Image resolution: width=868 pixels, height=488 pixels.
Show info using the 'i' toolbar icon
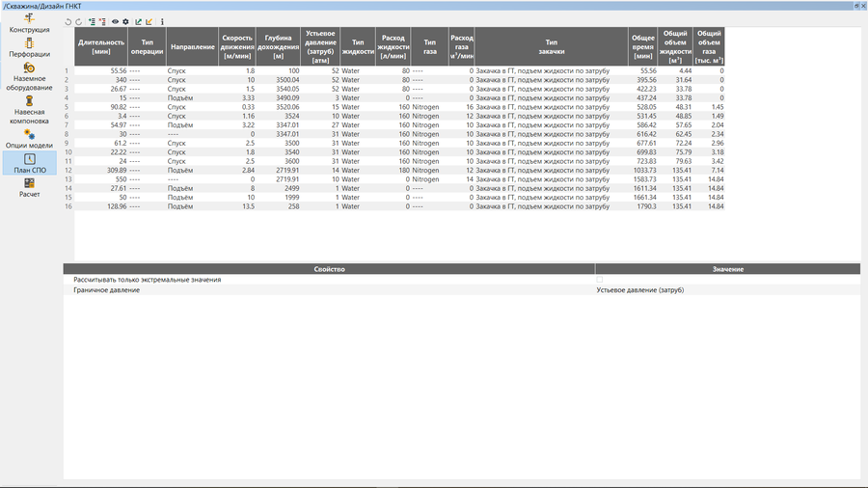pyautogui.click(x=162, y=21)
